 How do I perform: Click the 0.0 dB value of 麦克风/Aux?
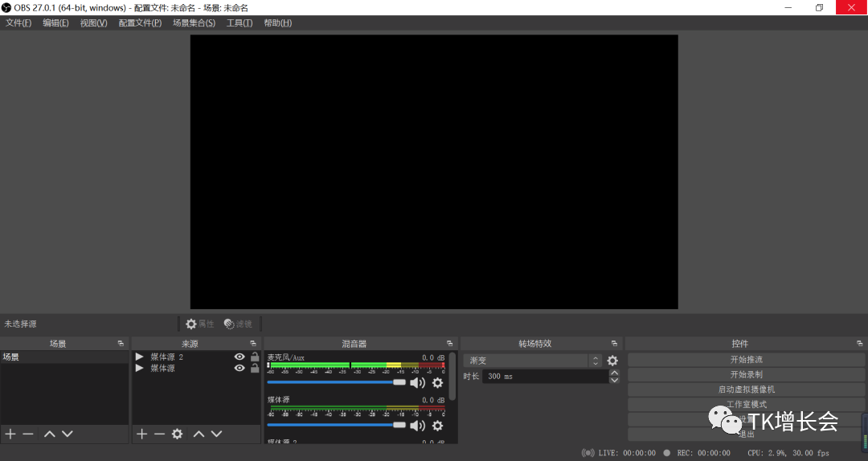[433, 357]
